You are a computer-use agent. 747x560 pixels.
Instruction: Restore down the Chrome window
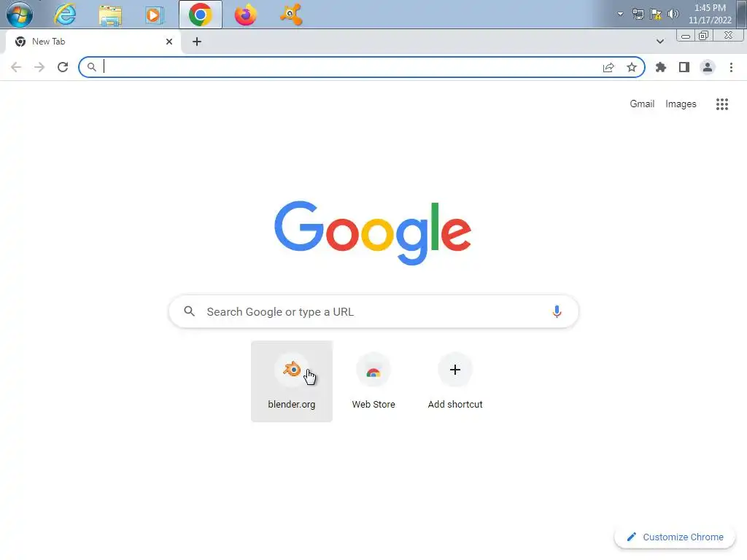704,36
